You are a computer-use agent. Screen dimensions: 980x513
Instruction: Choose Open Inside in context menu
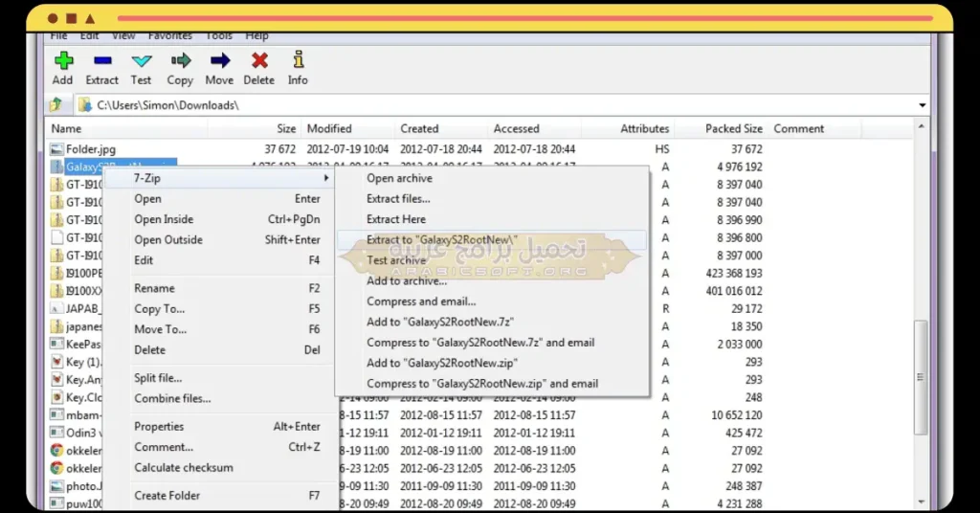tap(219, 219)
